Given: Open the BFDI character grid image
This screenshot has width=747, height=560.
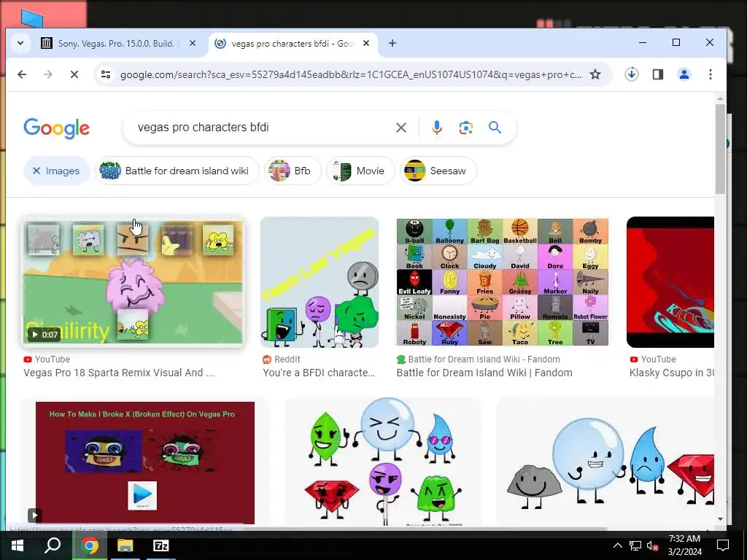Looking at the screenshot, I should point(502,282).
